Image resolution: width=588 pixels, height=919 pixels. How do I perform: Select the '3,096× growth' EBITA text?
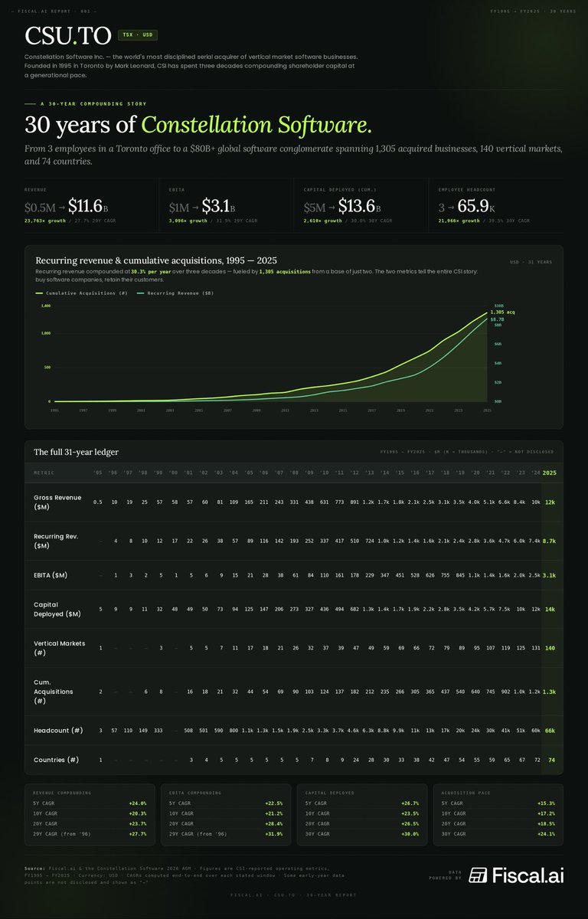pos(188,221)
